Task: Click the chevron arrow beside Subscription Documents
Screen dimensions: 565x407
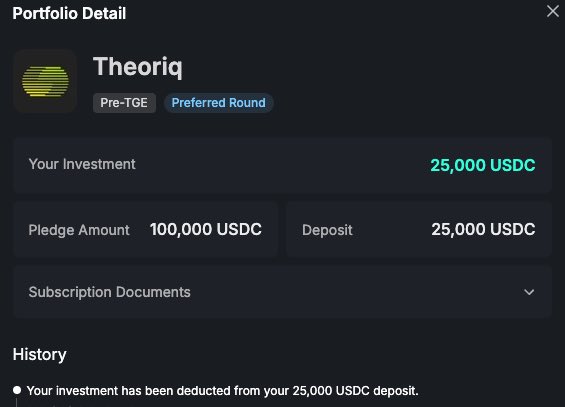Action: [x=529, y=292]
